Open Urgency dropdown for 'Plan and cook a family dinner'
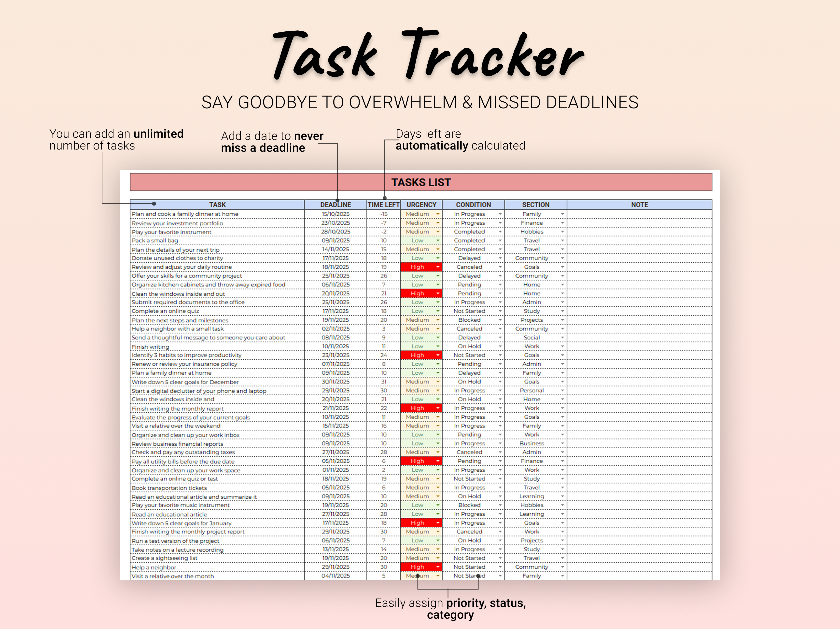 pos(438,214)
